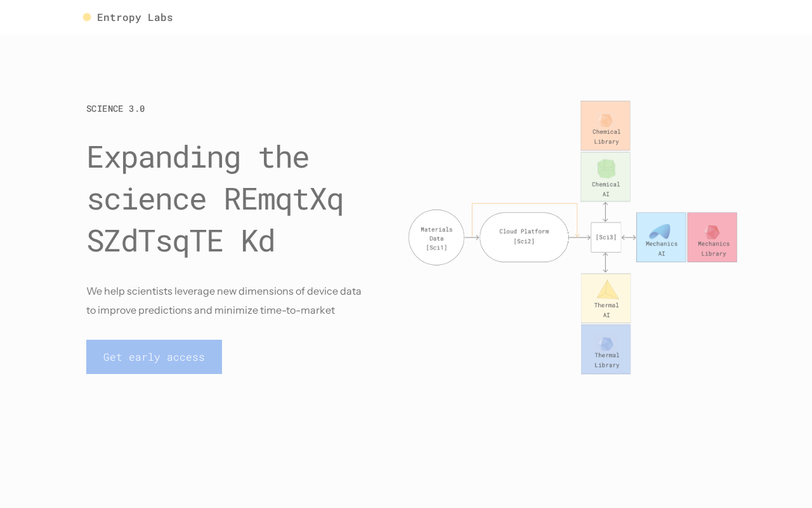
Task: Click the blue Thermal Library polyhedron icon
Action: pos(606,344)
